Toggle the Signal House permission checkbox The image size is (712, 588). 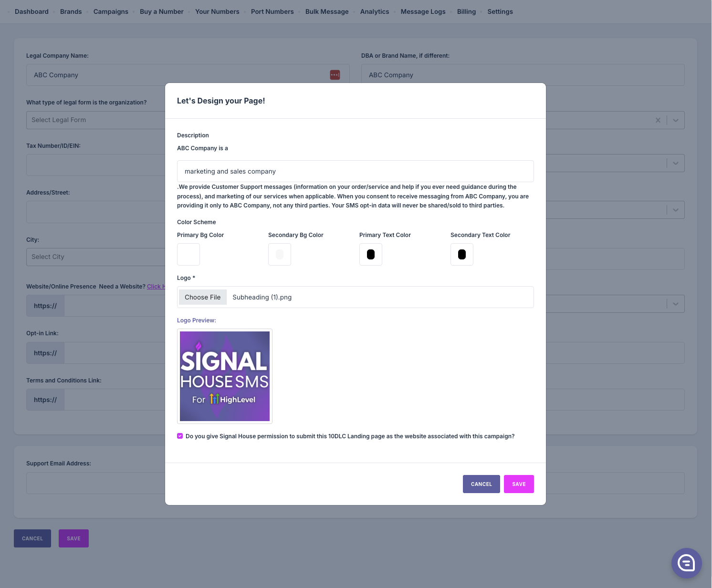(x=180, y=436)
